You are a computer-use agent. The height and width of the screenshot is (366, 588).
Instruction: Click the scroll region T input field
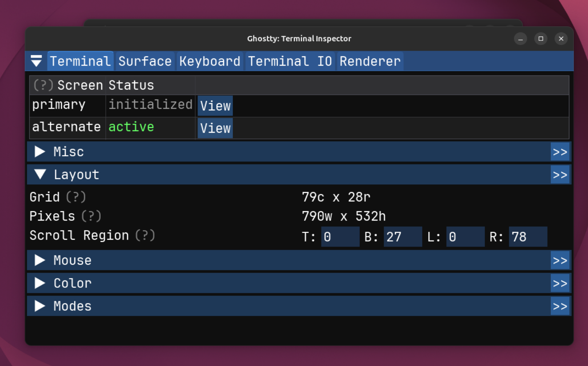coord(340,237)
